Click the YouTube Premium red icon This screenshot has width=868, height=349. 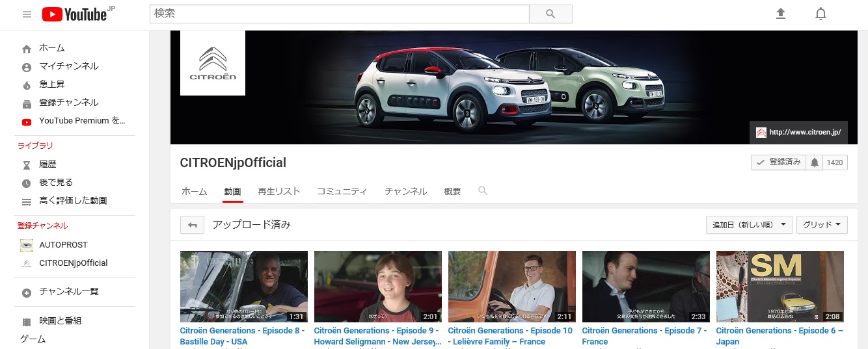(x=27, y=122)
